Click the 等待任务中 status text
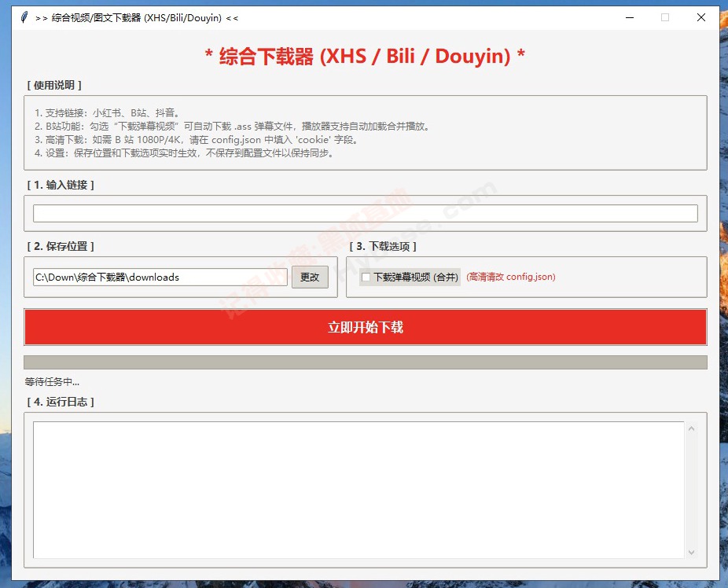This screenshot has height=588, width=728. (x=46, y=380)
